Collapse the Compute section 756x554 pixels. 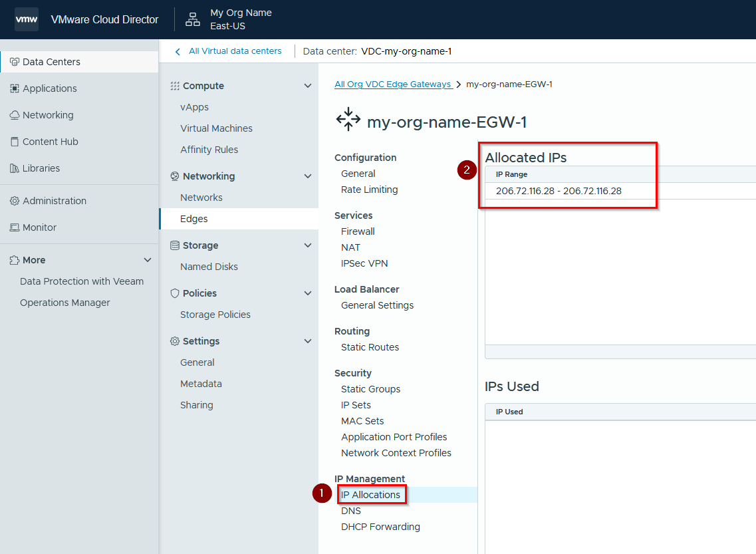click(308, 86)
